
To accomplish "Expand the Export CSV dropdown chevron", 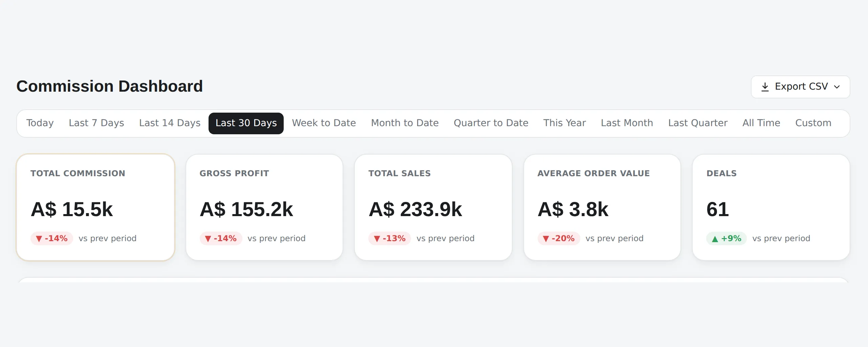I will [837, 87].
